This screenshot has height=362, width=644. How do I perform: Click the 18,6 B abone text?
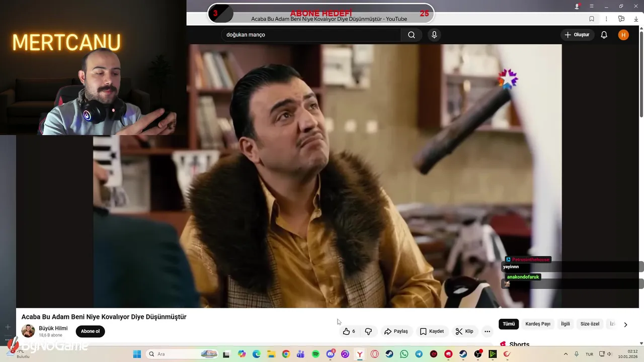point(50,335)
